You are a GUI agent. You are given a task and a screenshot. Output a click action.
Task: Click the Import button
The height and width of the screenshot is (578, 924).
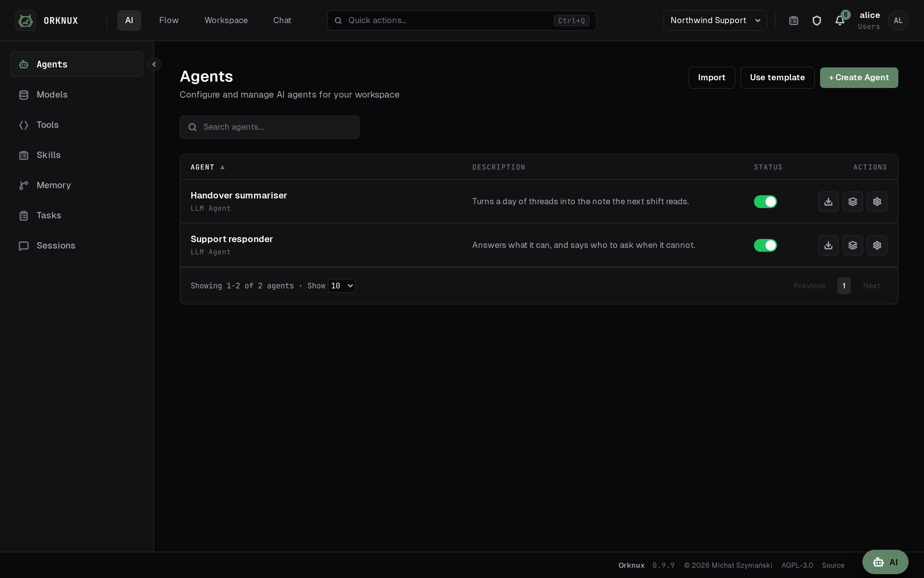[711, 78]
